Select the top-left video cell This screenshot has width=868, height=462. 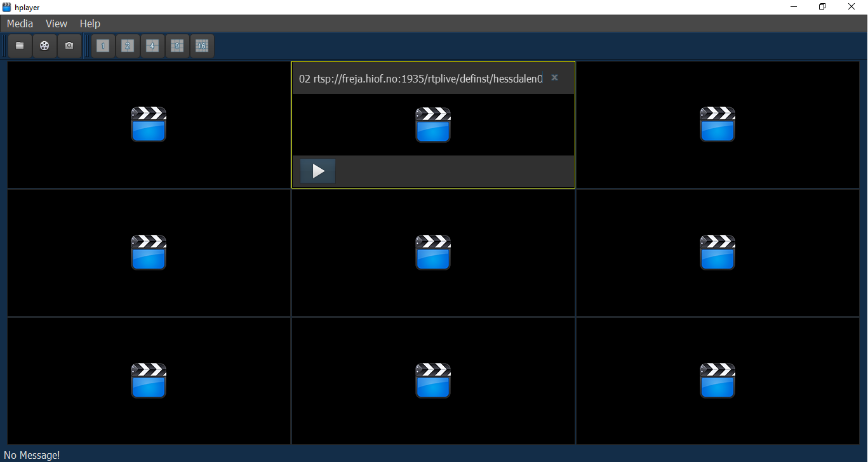[x=149, y=124]
